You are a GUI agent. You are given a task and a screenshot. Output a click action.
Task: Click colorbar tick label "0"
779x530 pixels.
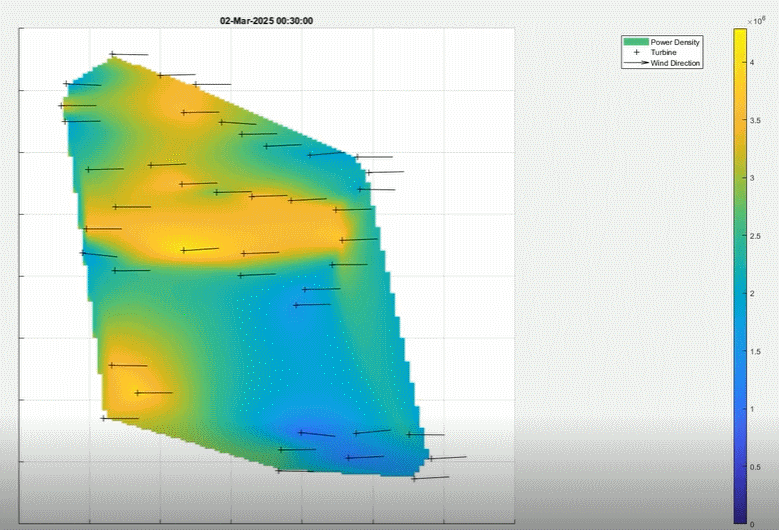(752, 525)
